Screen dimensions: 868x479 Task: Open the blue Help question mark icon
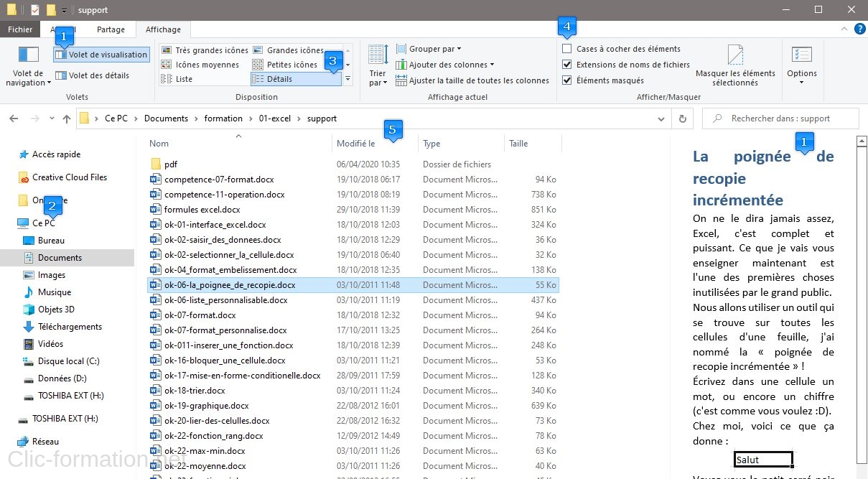859,29
